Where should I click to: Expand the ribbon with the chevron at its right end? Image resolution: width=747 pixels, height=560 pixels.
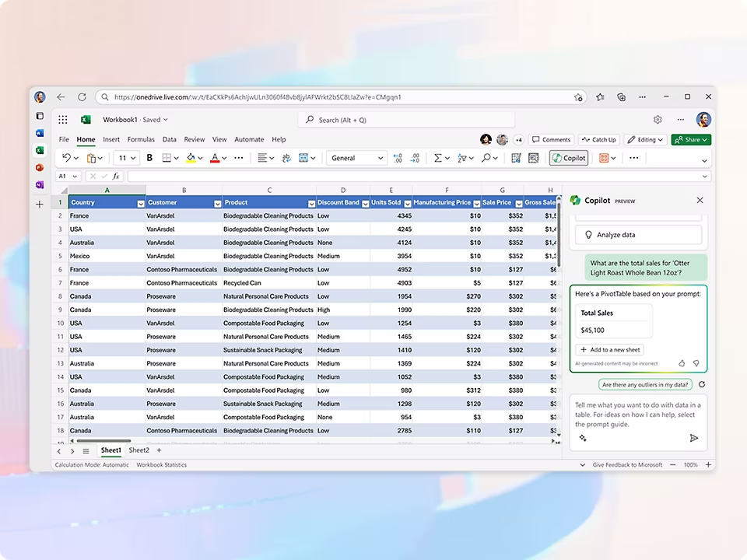tap(705, 161)
